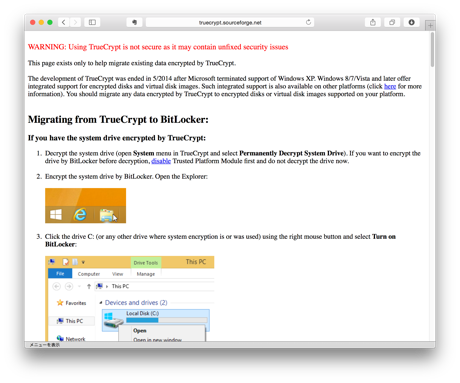460x383 pixels.
Task: Follow the 'here' link for more information
Action: (390, 86)
